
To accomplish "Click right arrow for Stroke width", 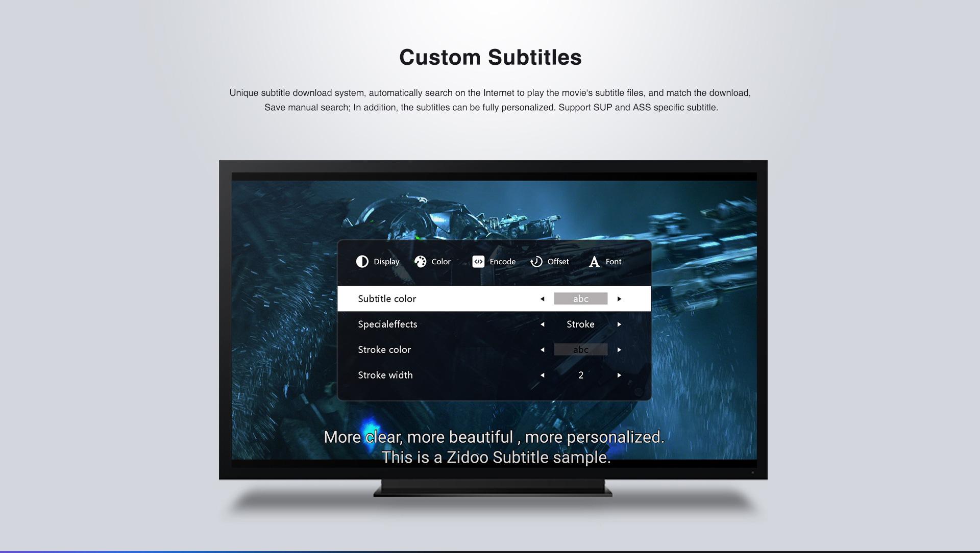I will tap(618, 375).
